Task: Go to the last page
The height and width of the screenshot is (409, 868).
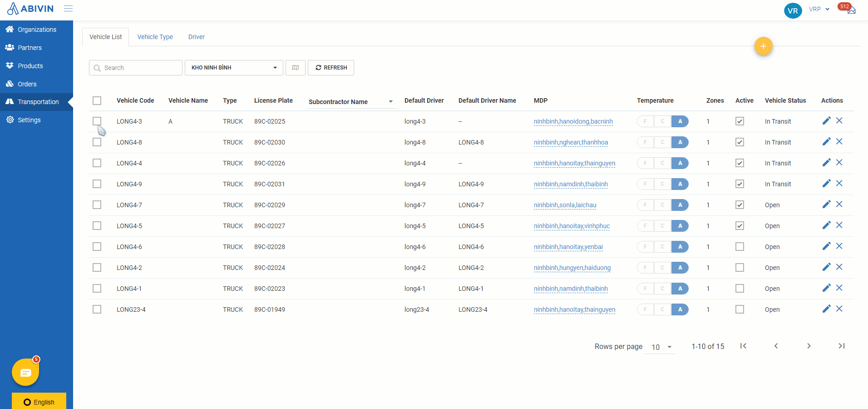Action: tap(841, 346)
